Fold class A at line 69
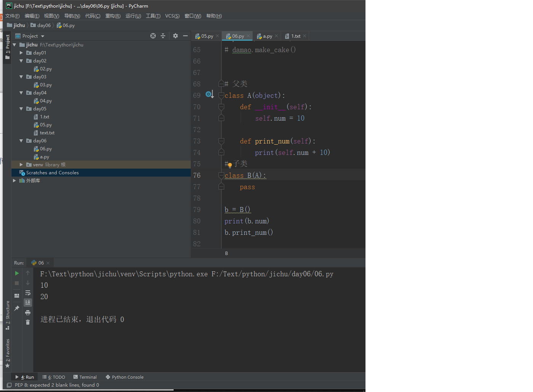This screenshot has height=392, width=533. pyautogui.click(x=221, y=96)
